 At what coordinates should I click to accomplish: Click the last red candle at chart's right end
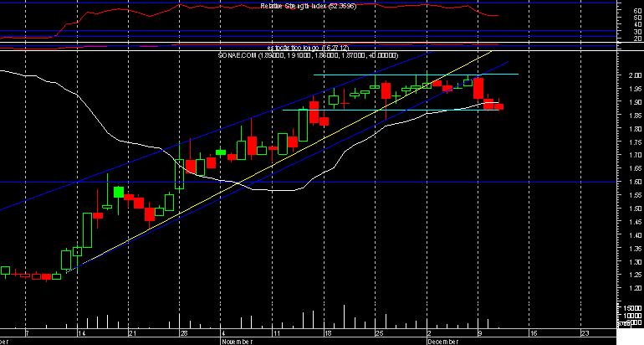click(498, 106)
